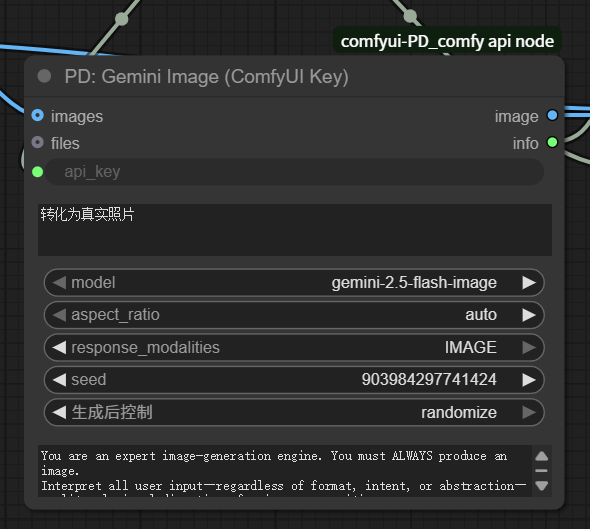
Task: Click the api_key text input field
Action: coord(294,172)
